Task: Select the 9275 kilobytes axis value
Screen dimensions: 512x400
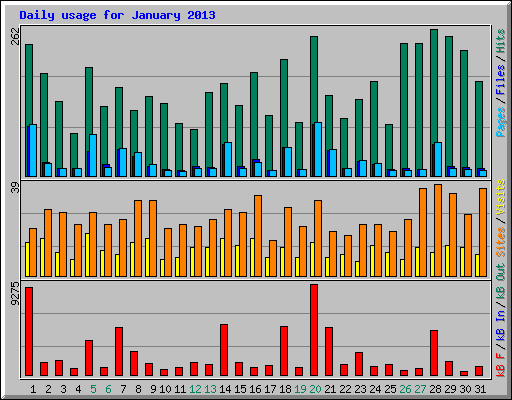Action: pos(16,294)
